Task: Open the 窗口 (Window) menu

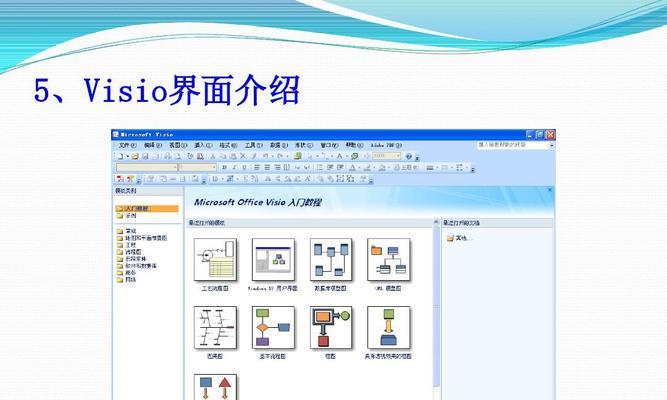Action: coord(329,146)
